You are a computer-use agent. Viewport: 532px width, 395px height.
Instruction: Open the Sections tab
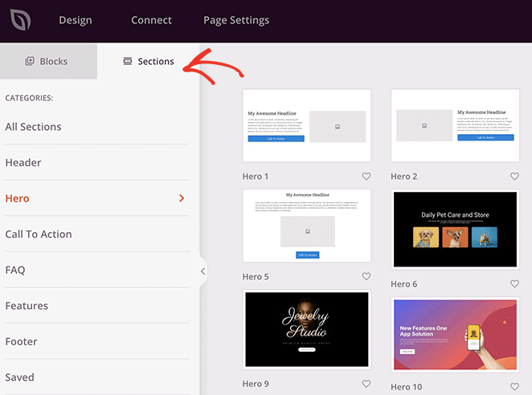point(148,61)
